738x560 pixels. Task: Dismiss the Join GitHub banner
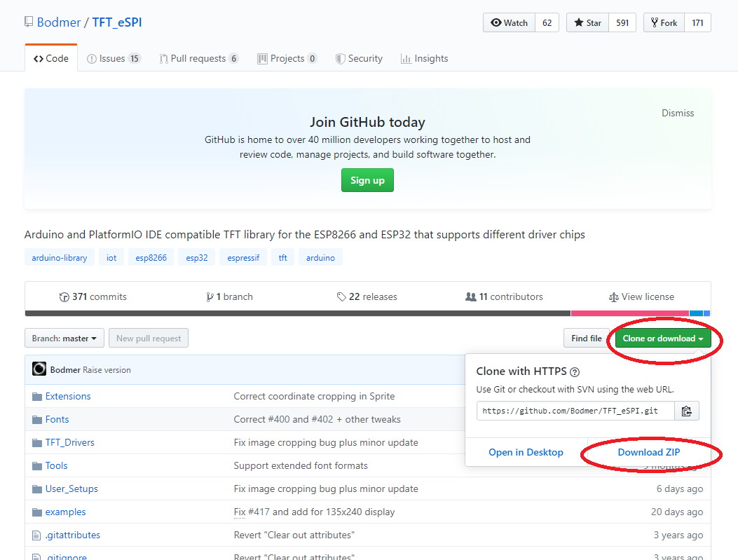click(678, 113)
